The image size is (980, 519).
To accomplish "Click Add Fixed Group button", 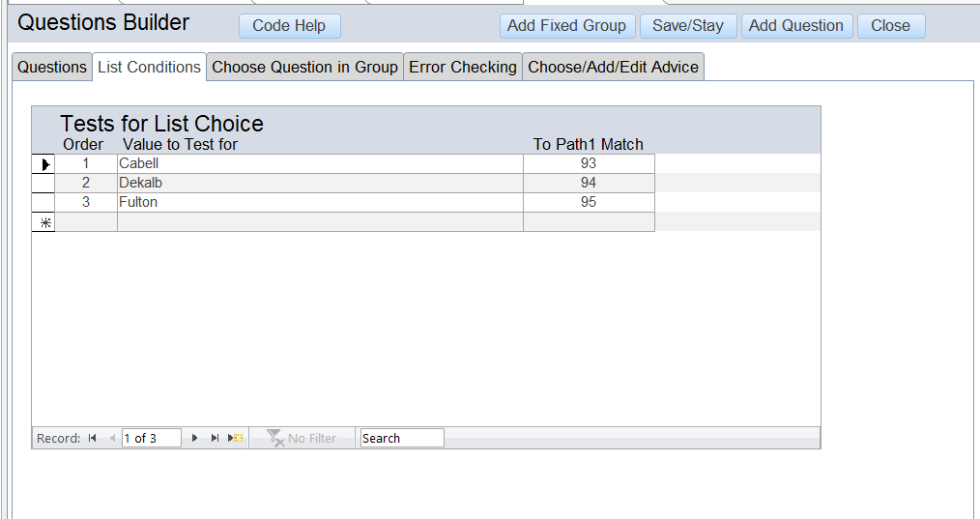I will coord(567,26).
